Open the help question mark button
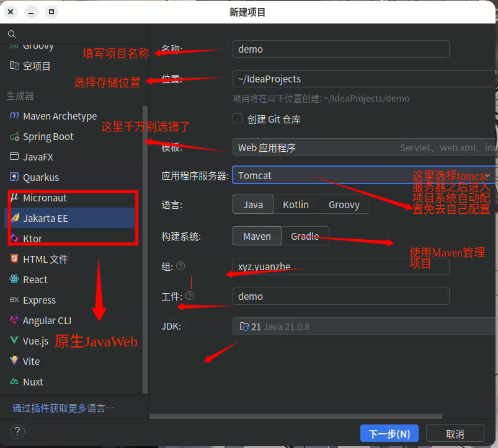Image resolution: width=498 pixels, height=448 pixels. click(18, 431)
